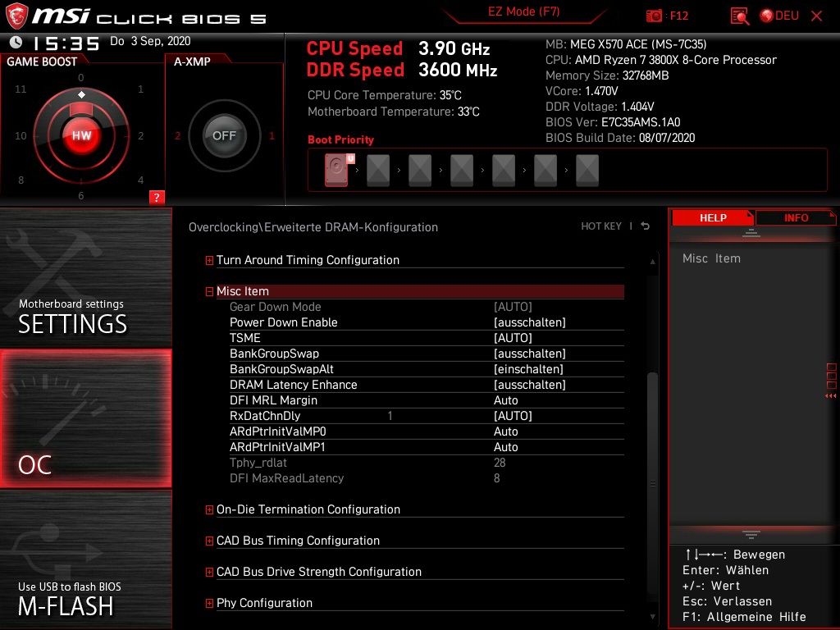840x630 pixels.
Task: Click the HOT KEY button
Action: 601,226
